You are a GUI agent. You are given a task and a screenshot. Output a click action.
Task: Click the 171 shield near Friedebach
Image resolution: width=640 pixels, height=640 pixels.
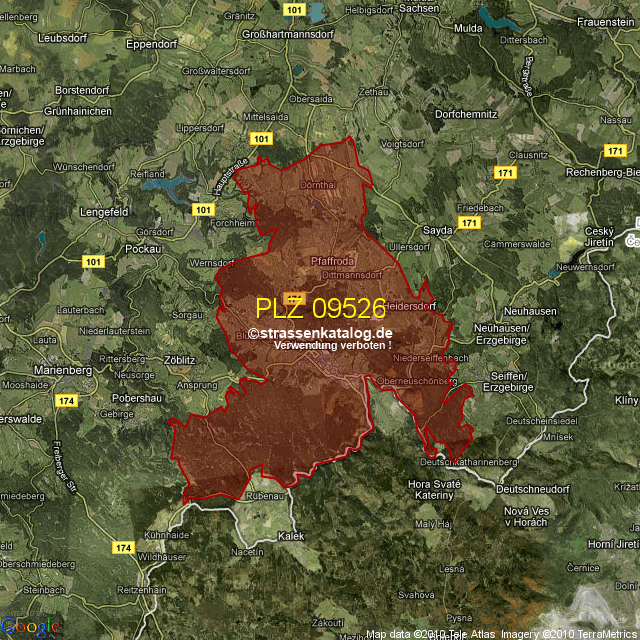pos(506,173)
